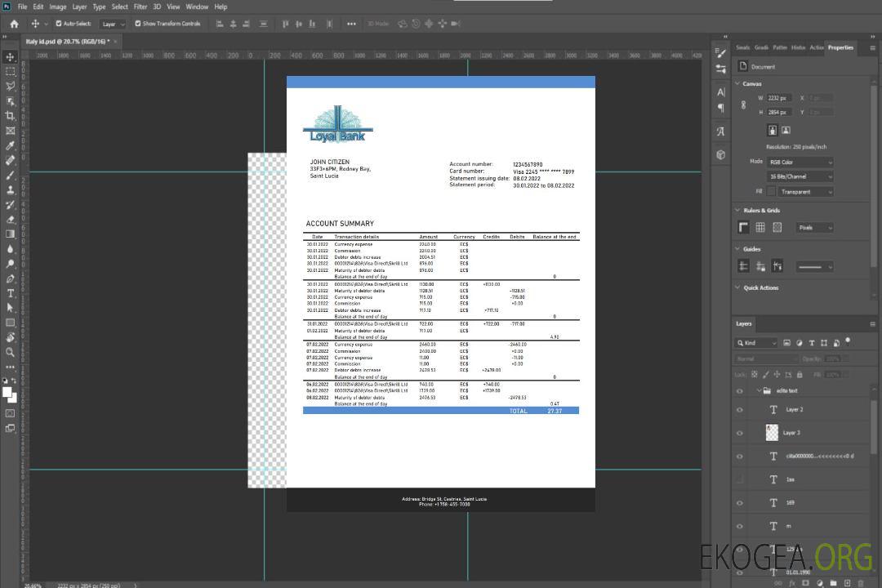Viewport: 882px width, 588px height.
Task: Switch to the Actions panel tab
Action: 816,47
